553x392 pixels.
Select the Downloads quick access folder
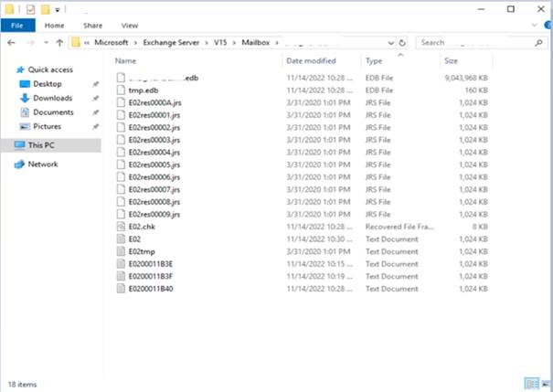(x=52, y=98)
